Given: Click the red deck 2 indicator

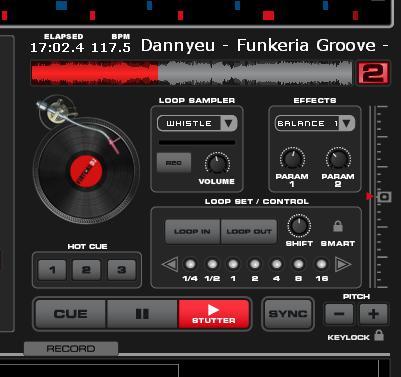Looking at the screenshot, I should click(x=373, y=73).
